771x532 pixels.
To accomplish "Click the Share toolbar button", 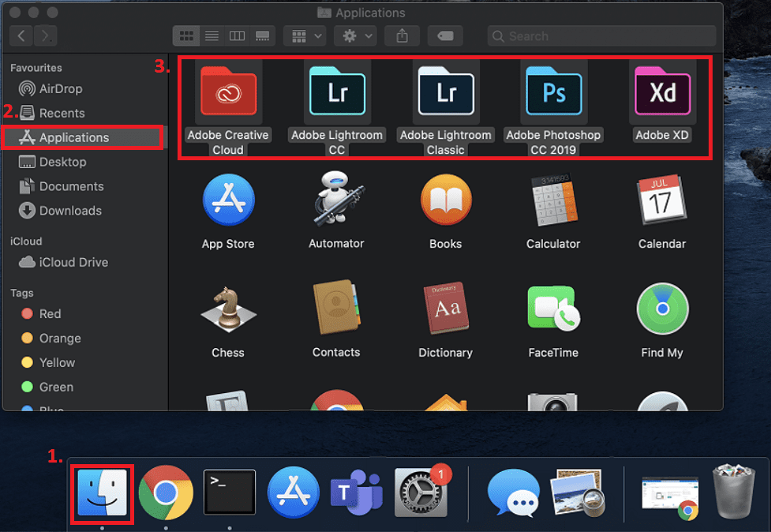I will (402, 36).
